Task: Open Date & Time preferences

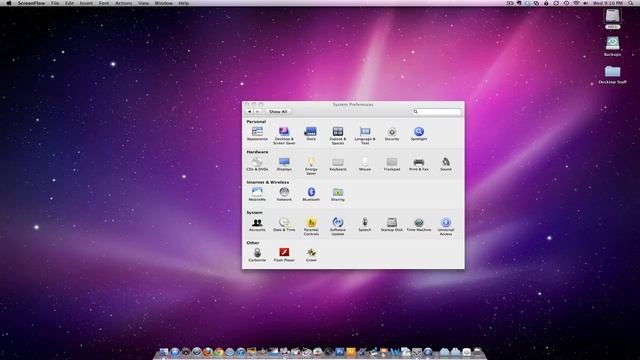Action: coord(284,224)
